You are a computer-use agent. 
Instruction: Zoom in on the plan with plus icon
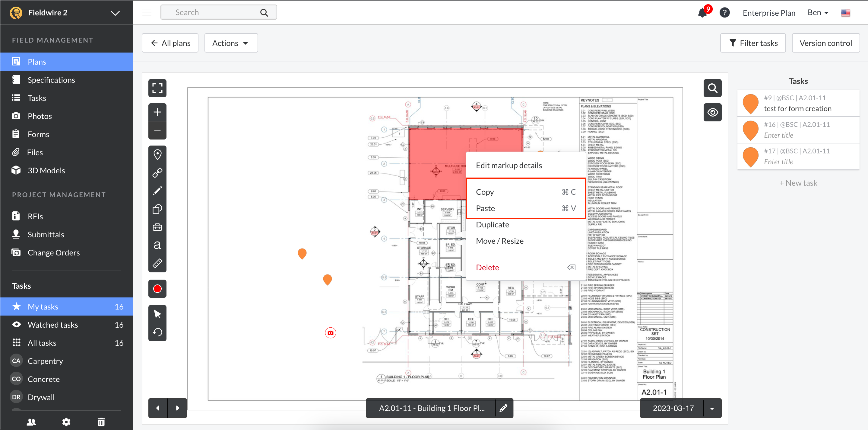pyautogui.click(x=157, y=112)
